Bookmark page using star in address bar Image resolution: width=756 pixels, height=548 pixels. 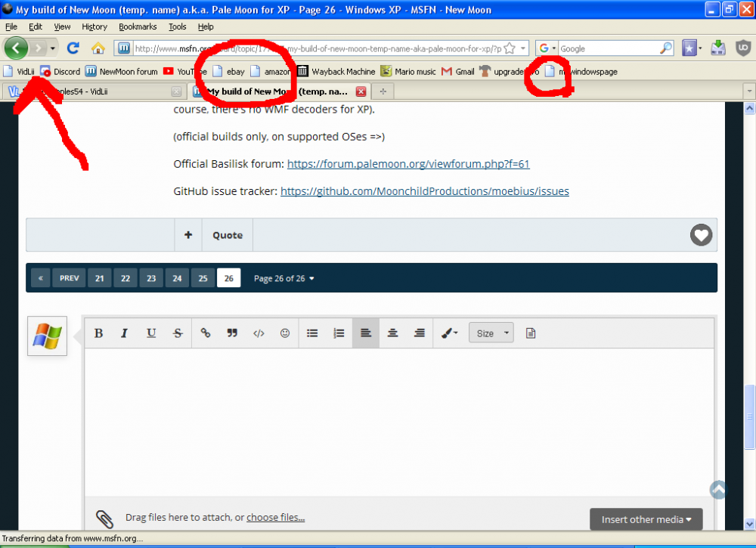coord(510,48)
